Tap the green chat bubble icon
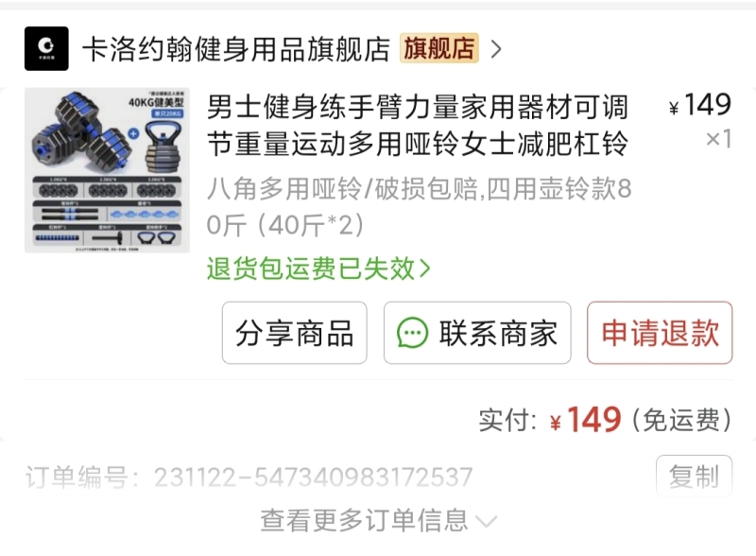This screenshot has width=756, height=556. 412,333
